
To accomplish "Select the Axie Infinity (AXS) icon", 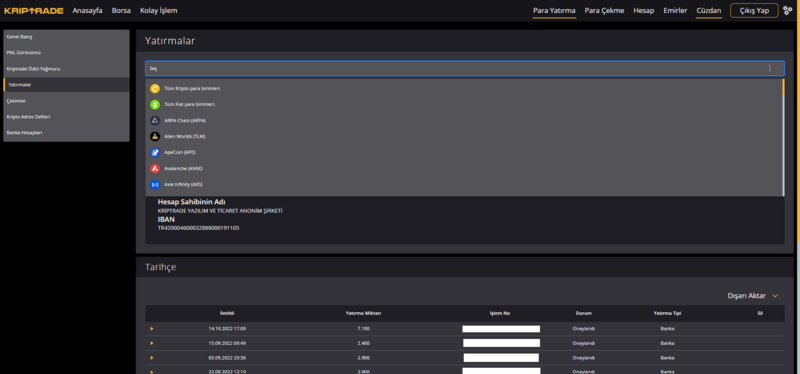I will [x=155, y=184].
